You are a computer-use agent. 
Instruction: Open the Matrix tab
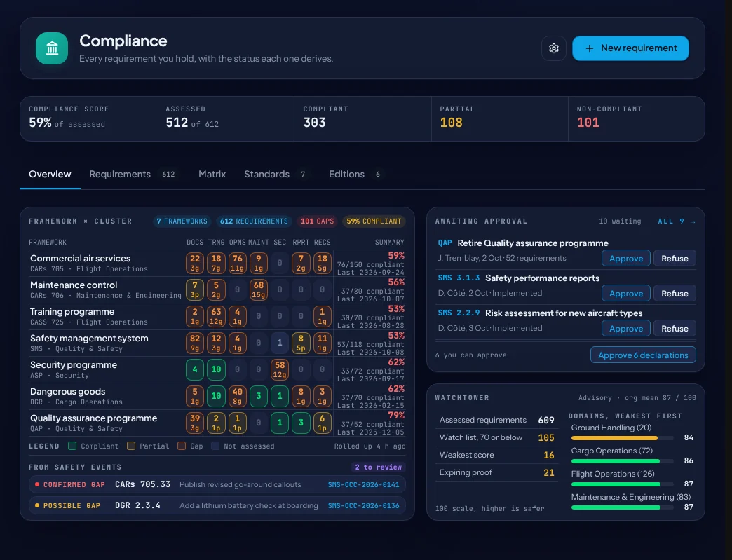point(212,174)
